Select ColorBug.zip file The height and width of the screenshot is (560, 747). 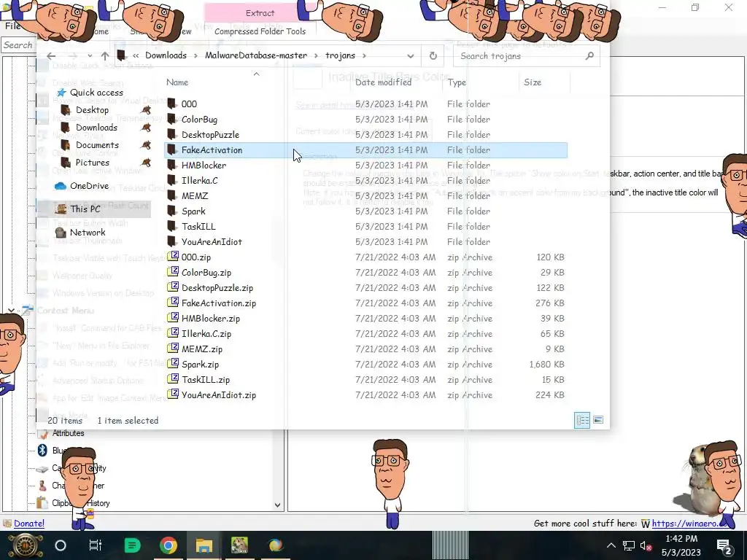(206, 273)
